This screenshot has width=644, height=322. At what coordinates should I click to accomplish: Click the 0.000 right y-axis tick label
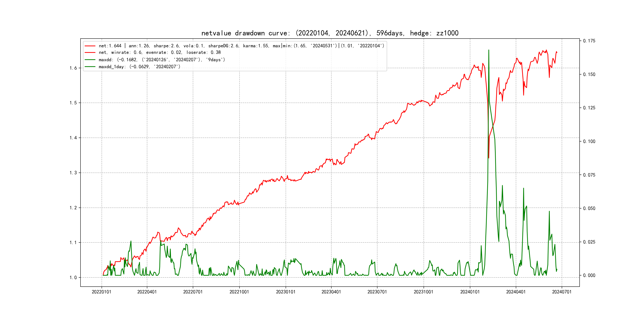tap(589, 275)
